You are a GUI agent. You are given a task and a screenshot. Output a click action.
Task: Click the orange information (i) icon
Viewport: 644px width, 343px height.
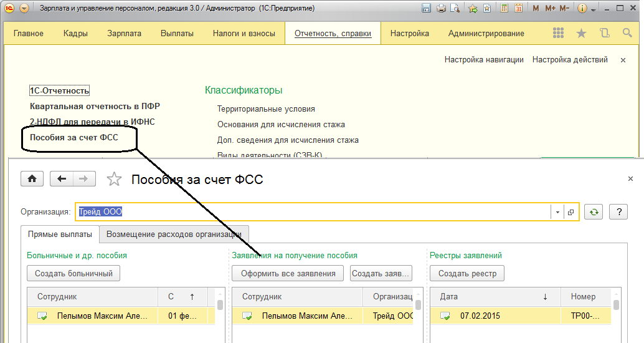pos(582,8)
